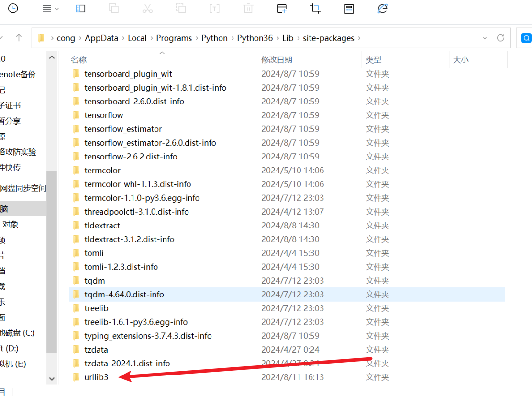The height and width of the screenshot is (398, 532).
Task: Select the tensorflow folder
Action: click(x=104, y=115)
